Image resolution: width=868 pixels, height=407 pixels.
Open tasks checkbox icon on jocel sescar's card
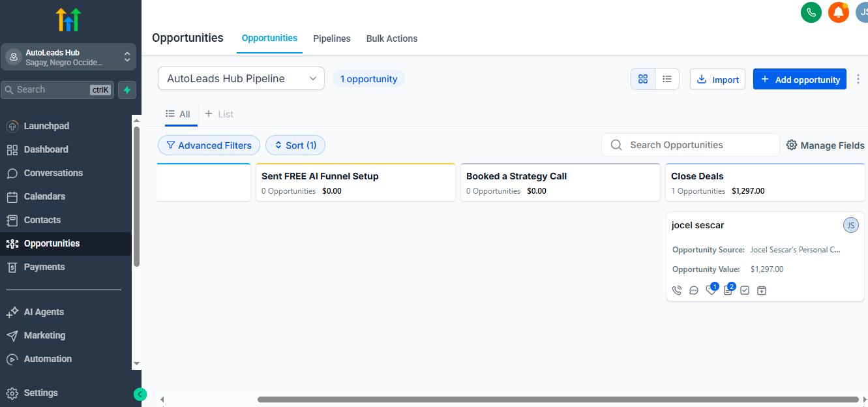pos(745,290)
